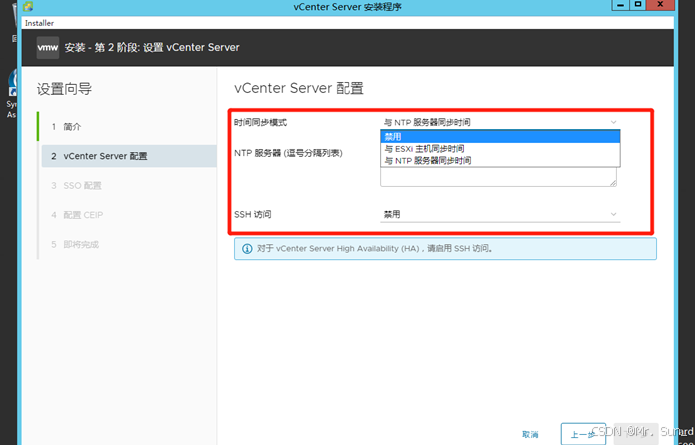Click the 时间同步模式 label
This screenshot has height=445, width=695.
click(x=260, y=122)
